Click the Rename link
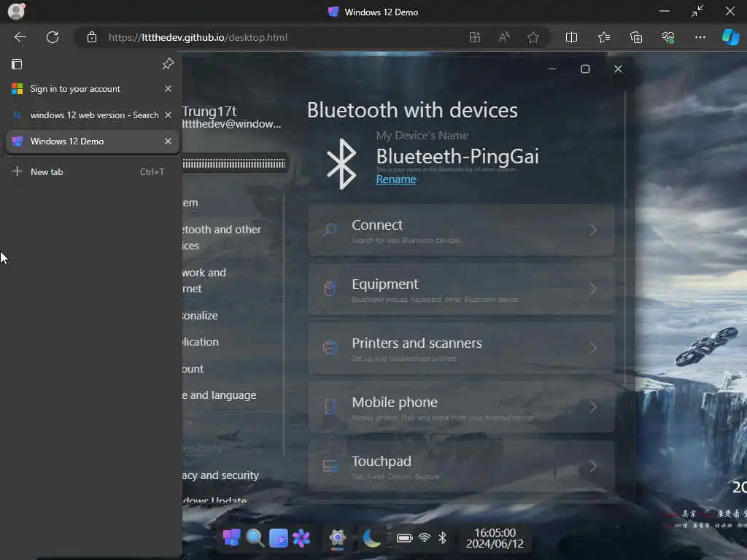This screenshot has height=560, width=747. (x=396, y=179)
